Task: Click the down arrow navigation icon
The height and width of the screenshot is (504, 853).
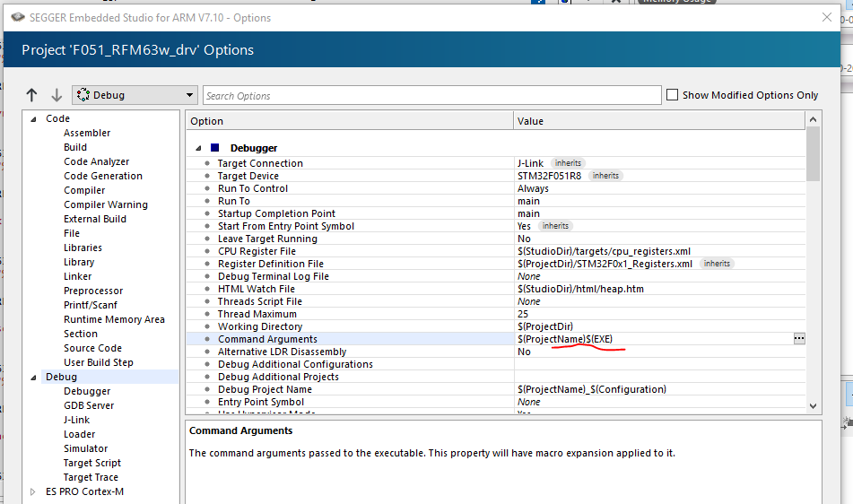Action: click(x=57, y=95)
